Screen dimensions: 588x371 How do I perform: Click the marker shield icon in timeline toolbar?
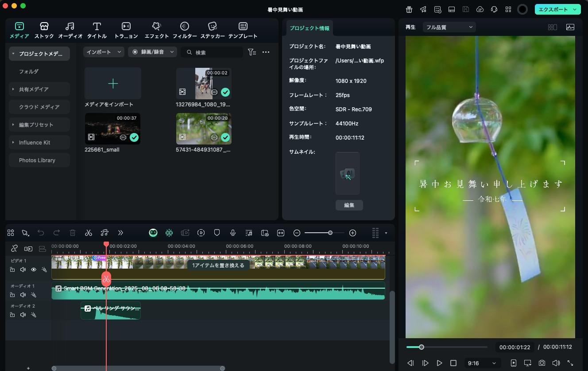tap(217, 233)
